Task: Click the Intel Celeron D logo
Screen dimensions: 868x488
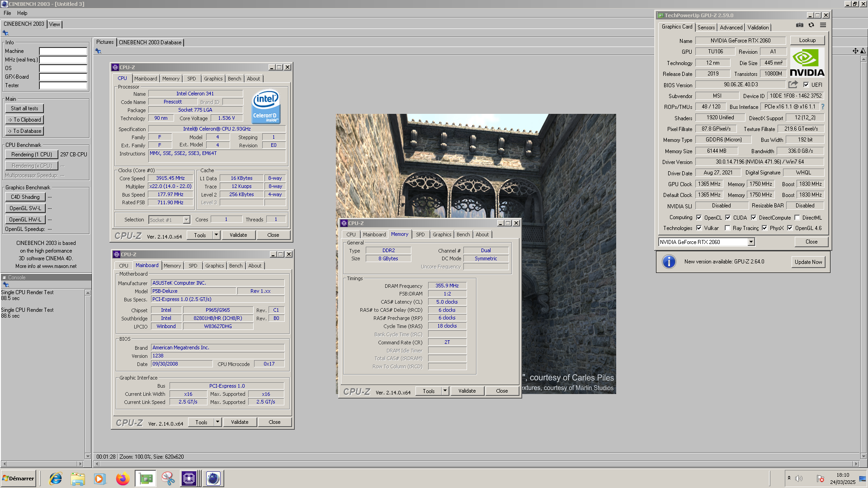Action: tap(266, 107)
